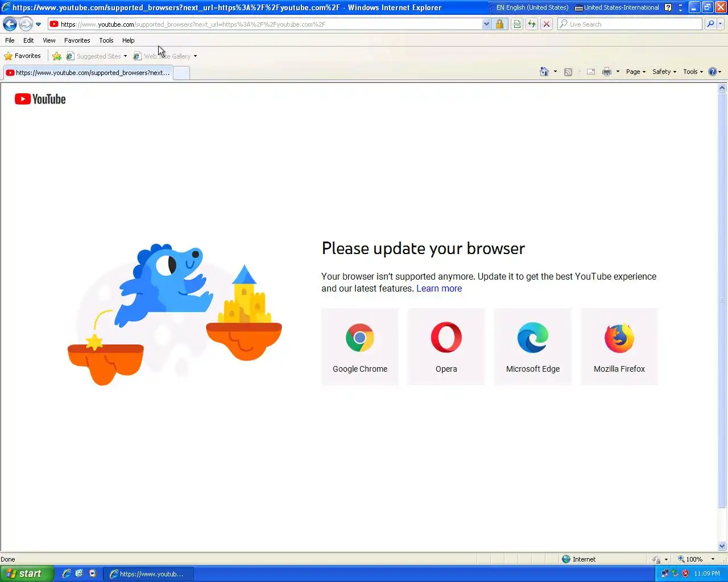
Task: Choose the Microsoft Edge browser icon
Action: click(x=533, y=338)
